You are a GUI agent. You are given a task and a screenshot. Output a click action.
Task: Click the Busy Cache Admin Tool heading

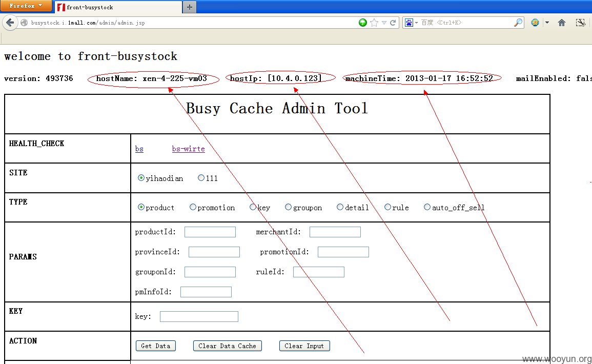(277, 109)
